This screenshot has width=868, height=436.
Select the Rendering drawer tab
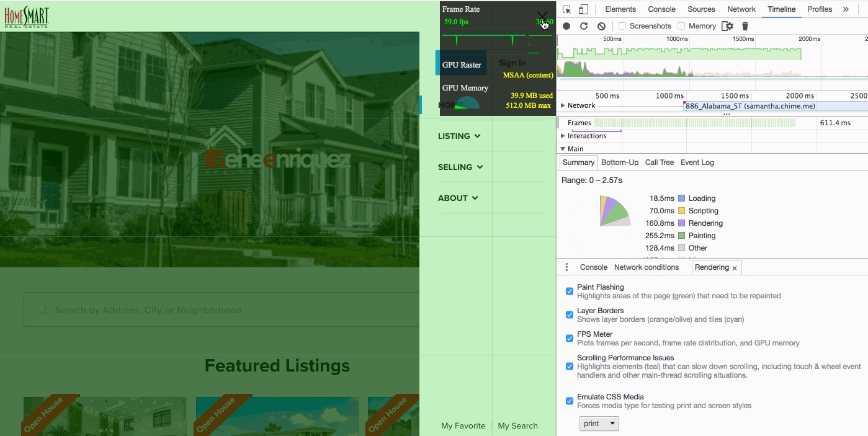(x=712, y=267)
